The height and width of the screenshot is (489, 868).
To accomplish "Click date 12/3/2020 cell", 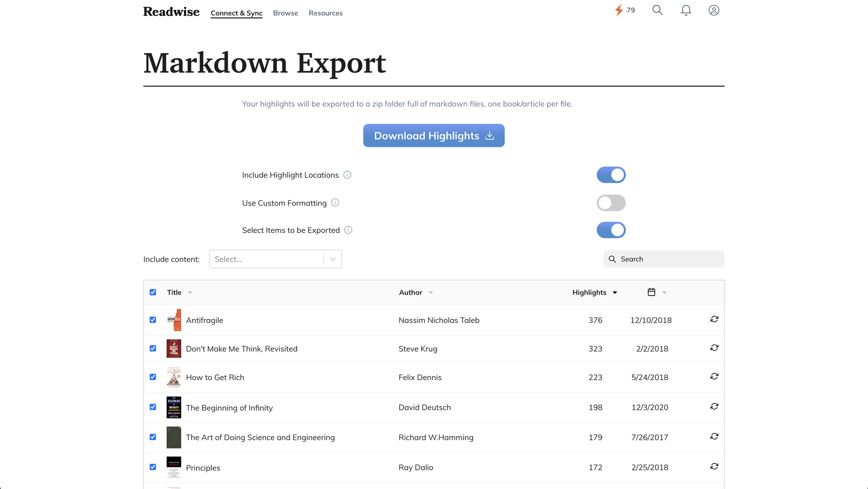I will click(650, 407).
